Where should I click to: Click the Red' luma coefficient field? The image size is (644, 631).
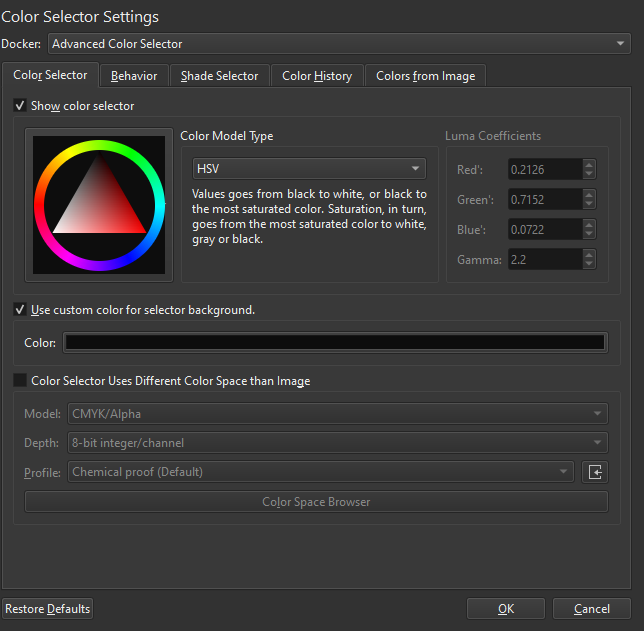pyautogui.click(x=545, y=169)
